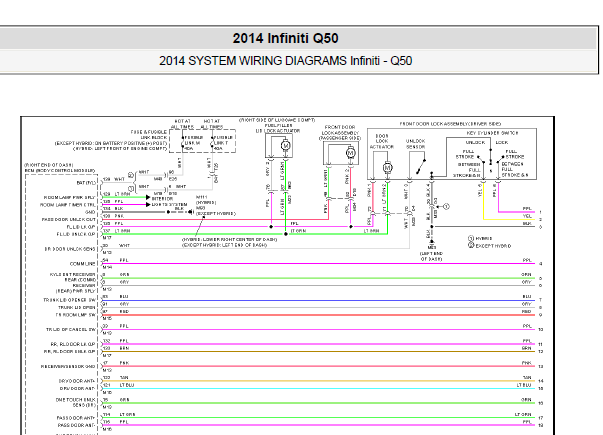603x435 pixels.
Task: Click the 'TAN' wire label at pin 122
Action: click(124, 378)
